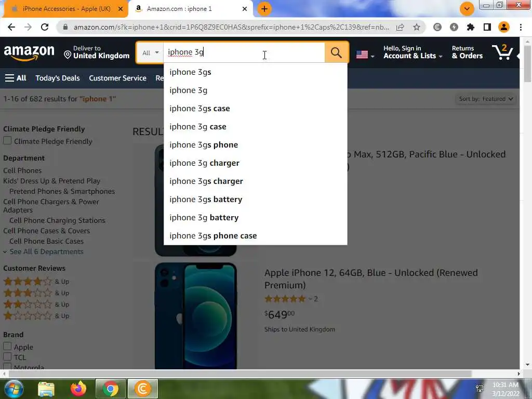532x399 pixels.
Task: Open the shopping cart icon
Action: 503,52
